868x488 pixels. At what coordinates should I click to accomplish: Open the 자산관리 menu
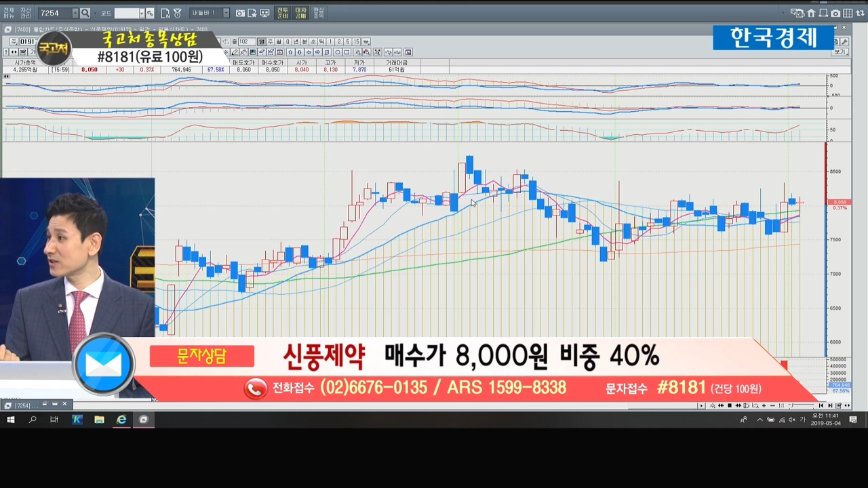pyautogui.click(x=25, y=13)
